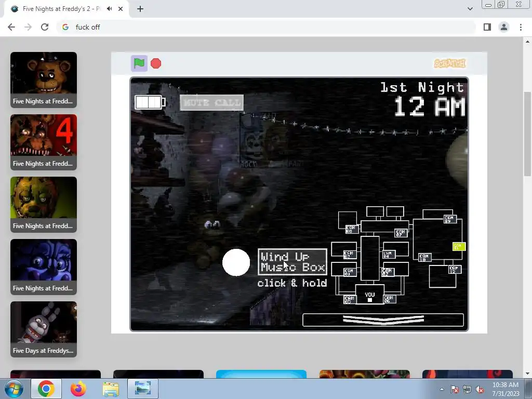The width and height of the screenshot is (532, 399).
Task: Open the green Springtrap game thumbnail
Action: point(44,205)
